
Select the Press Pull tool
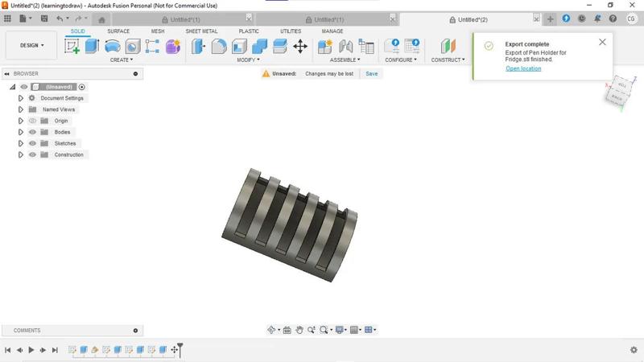198,47
